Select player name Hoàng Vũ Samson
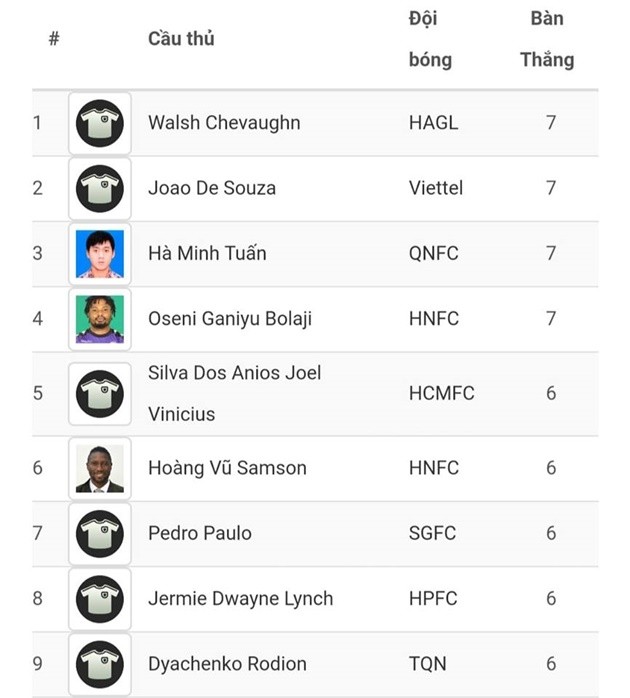630x698 pixels. [227, 468]
